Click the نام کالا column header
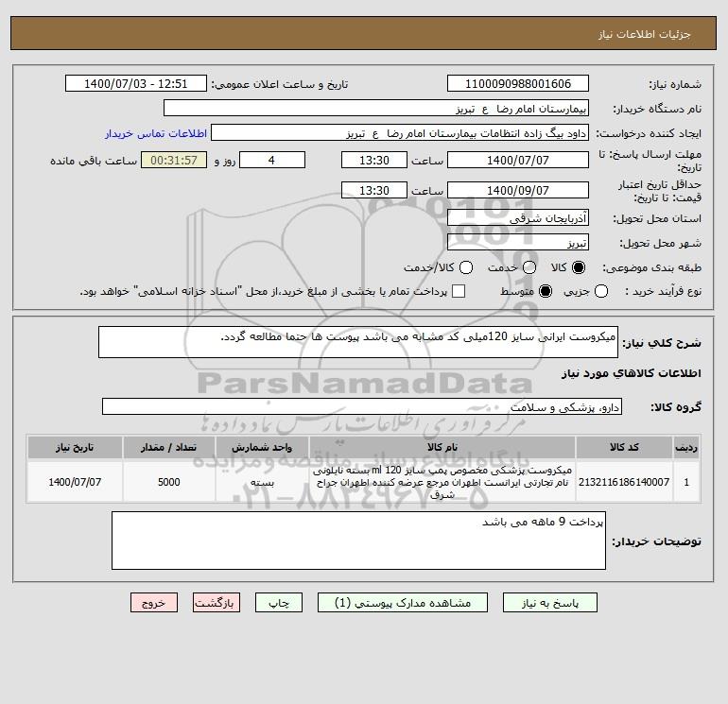728x704 pixels. point(442,447)
